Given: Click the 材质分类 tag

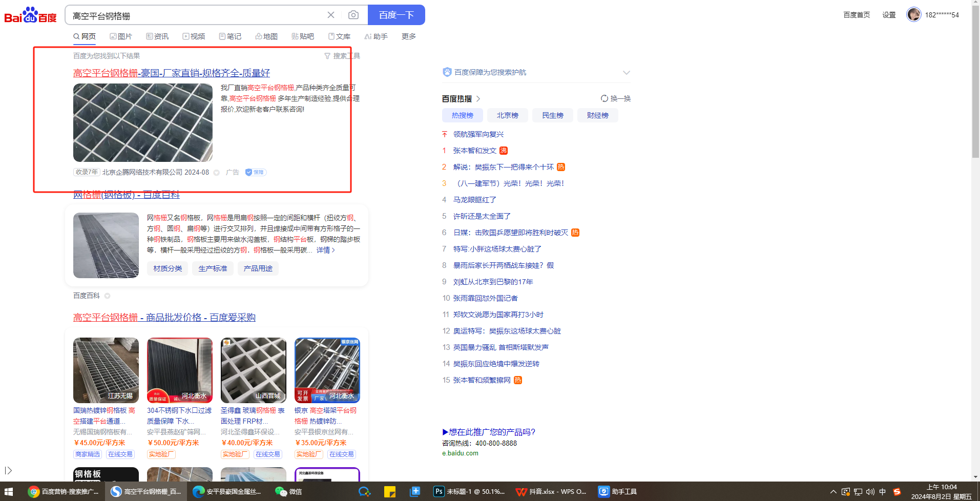Looking at the screenshot, I should 168,268.
